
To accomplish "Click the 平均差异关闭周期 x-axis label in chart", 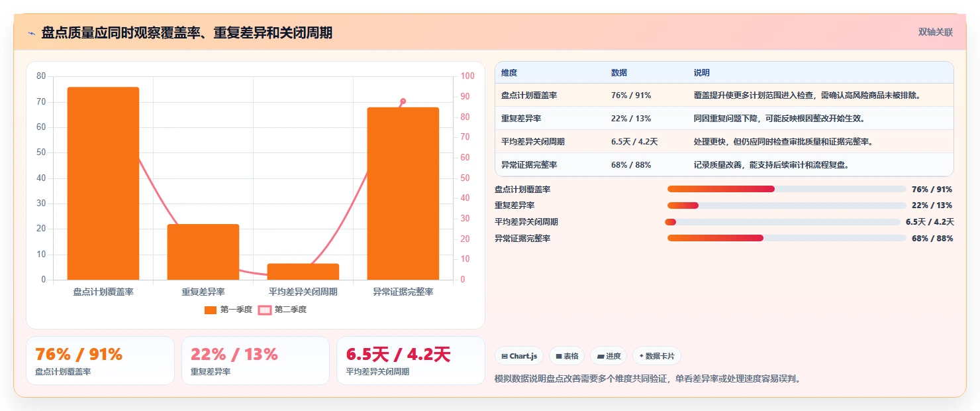I will coord(303,292).
